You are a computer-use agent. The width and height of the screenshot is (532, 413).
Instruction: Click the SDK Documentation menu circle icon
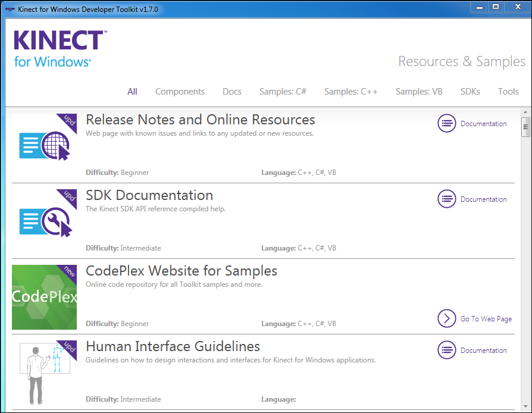pos(447,199)
